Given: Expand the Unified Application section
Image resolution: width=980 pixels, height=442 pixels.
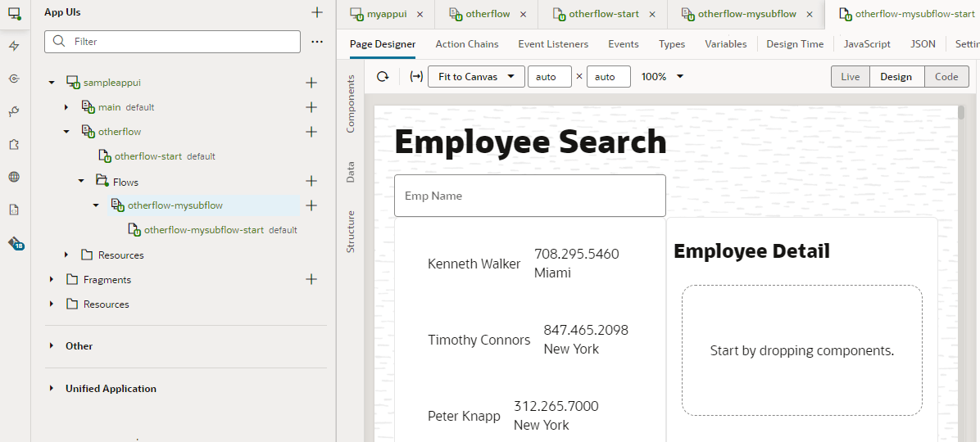Looking at the screenshot, I should (x=52, y=389).
